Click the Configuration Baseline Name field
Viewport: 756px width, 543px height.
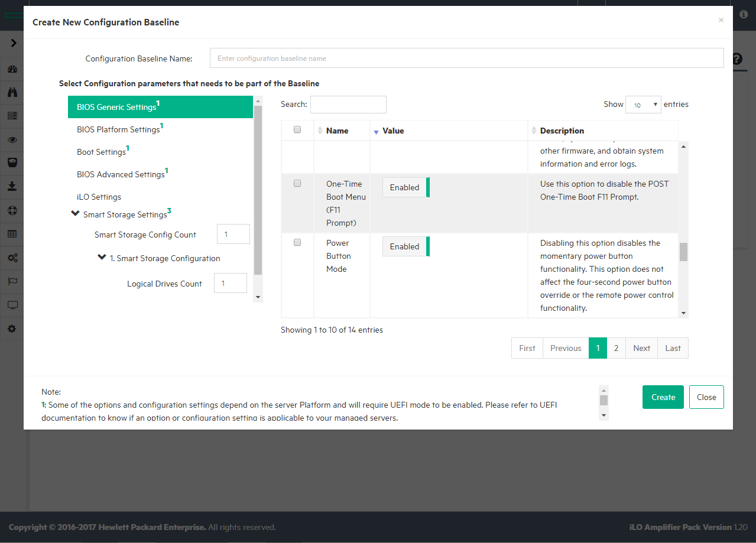pos(466,58)
